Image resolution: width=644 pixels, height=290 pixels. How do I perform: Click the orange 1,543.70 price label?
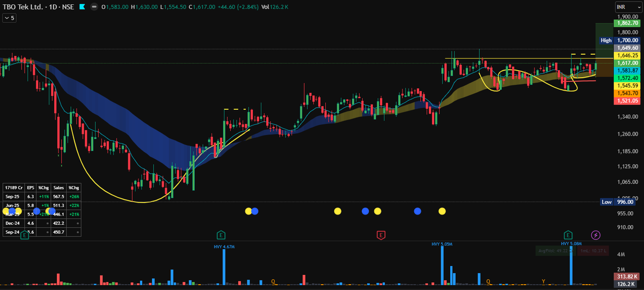[x=627, y=93]
